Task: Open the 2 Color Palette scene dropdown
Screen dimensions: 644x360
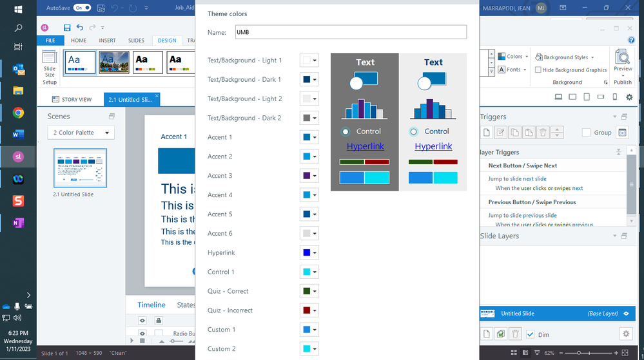Action: tap(81, 133)
